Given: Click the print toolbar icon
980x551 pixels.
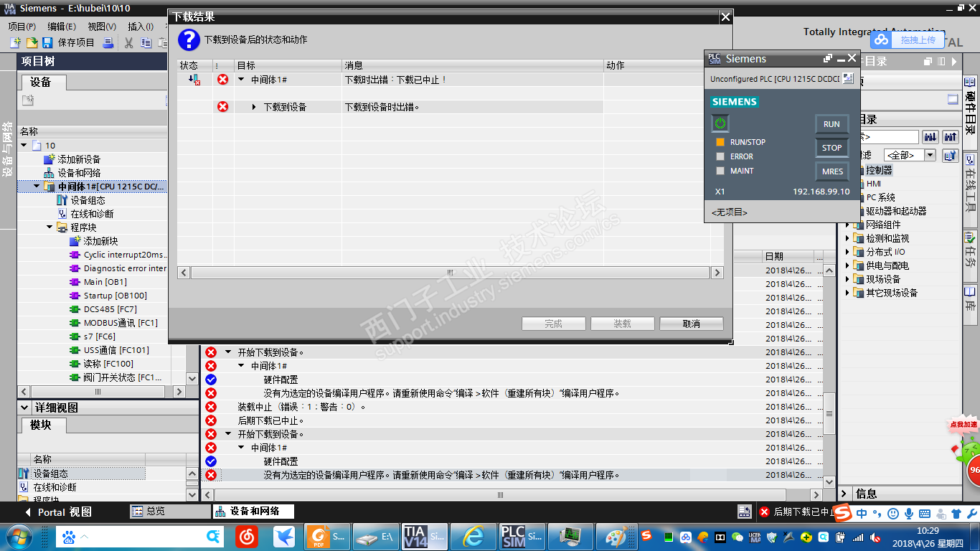Looking at the screenshot, I should 108,43.
